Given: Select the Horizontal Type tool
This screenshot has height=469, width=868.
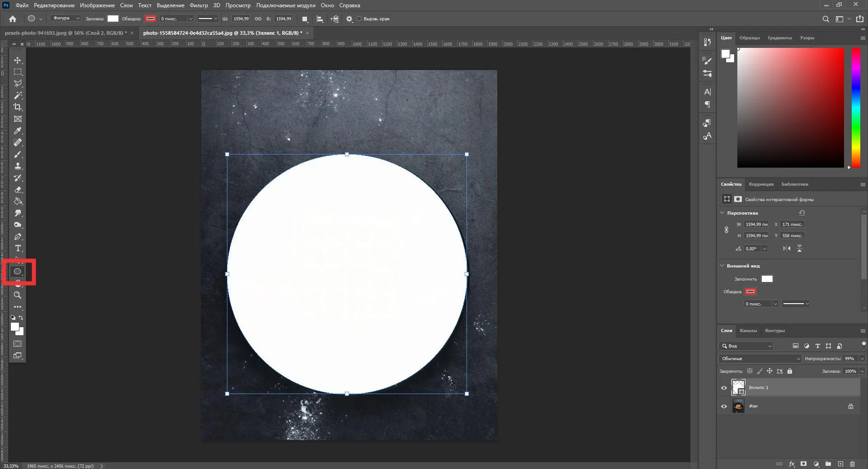Looking at the screenshot, I should (x=18, y=249).
